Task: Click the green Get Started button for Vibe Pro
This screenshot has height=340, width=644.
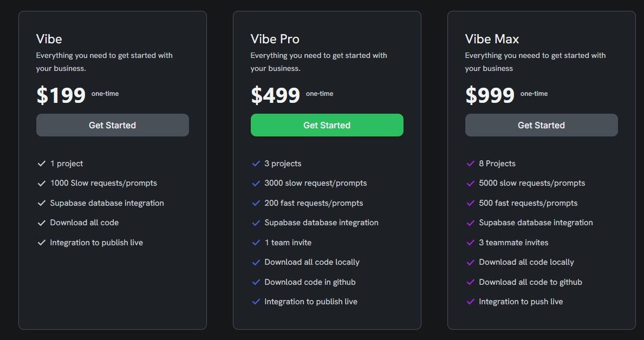Action: [327, 125]
